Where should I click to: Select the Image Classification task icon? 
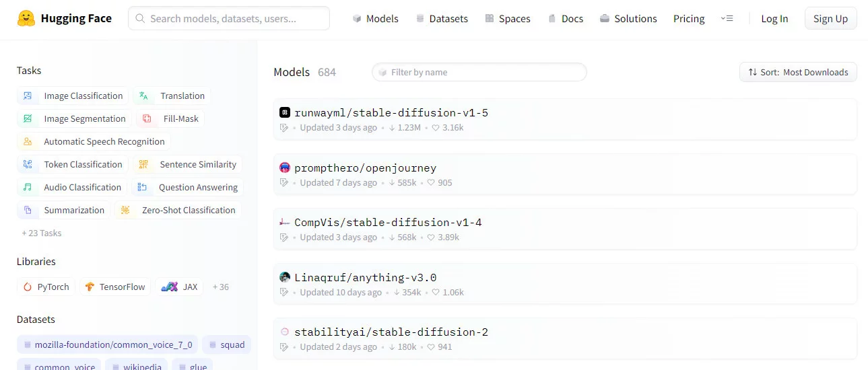coord(28,96)
